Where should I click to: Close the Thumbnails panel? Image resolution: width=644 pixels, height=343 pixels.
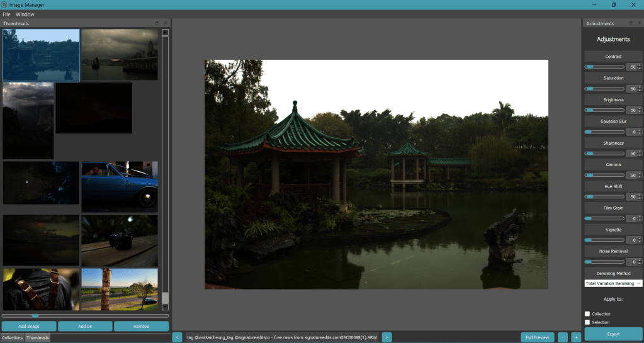coord(165,23)
